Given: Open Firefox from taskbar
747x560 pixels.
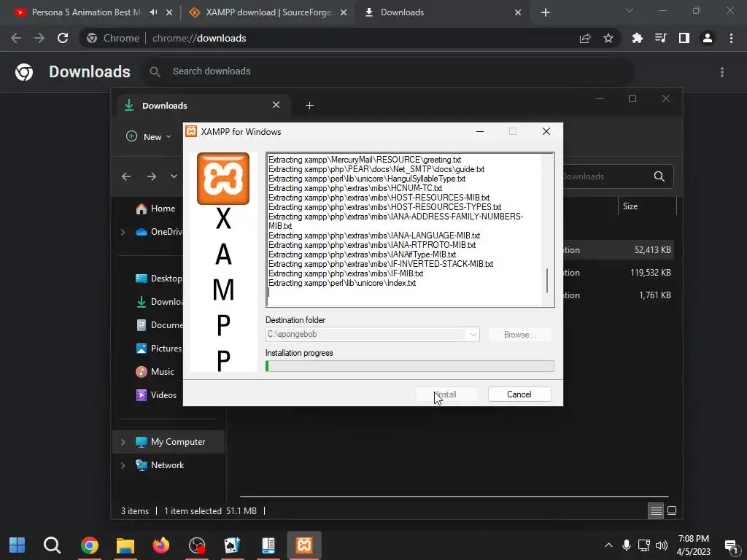Looking at the screenshot, I should coord(161,545).
